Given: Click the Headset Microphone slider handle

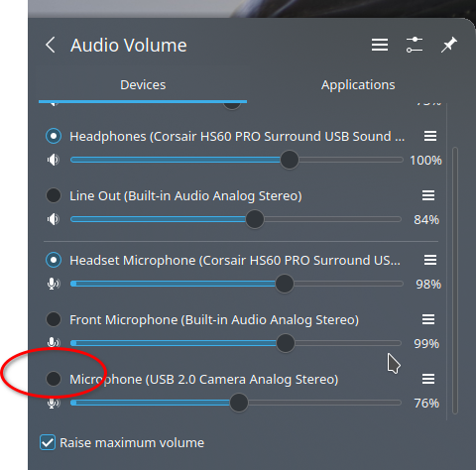Looking at the screenshot, I should tap(285, 284).
